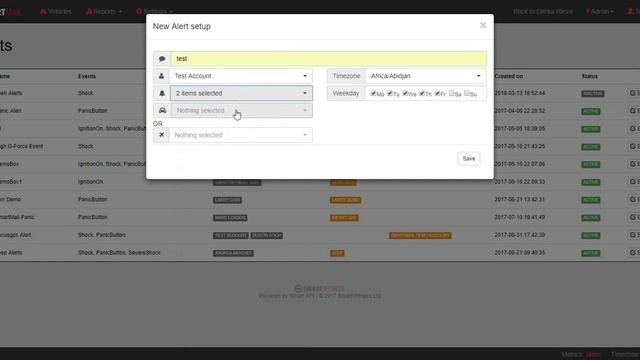Image resolution: width=640 pixels, height=360 pixels.
Task: Close the New Alert setup dialog
Action: tap(483, 25)
